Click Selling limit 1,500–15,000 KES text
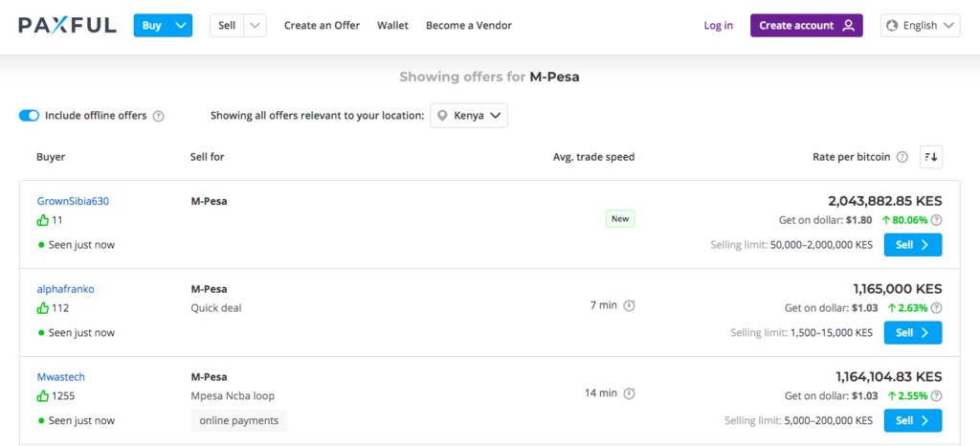This screenshot has height=446, width=980. pos(801,333)
